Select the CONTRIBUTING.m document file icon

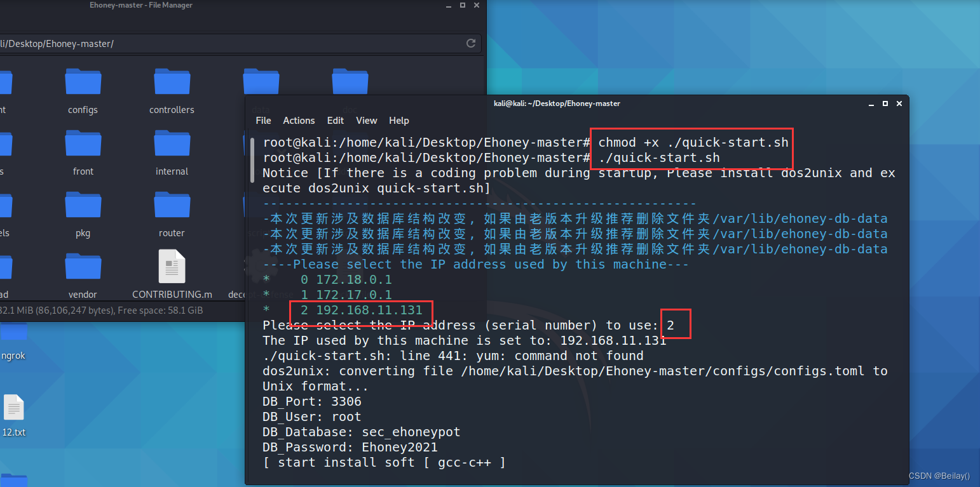[172, 267]
